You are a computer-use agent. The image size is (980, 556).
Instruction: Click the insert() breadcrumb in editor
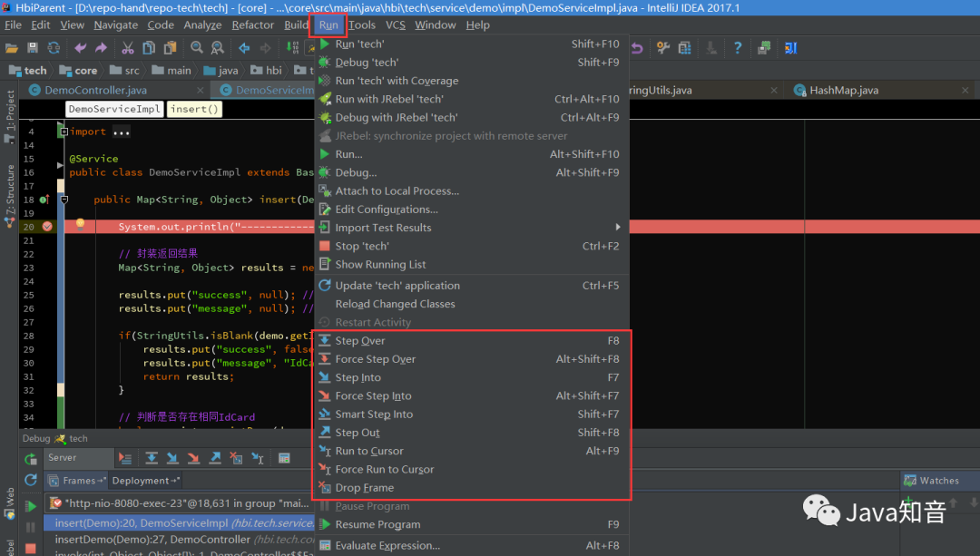pos(194,109)
